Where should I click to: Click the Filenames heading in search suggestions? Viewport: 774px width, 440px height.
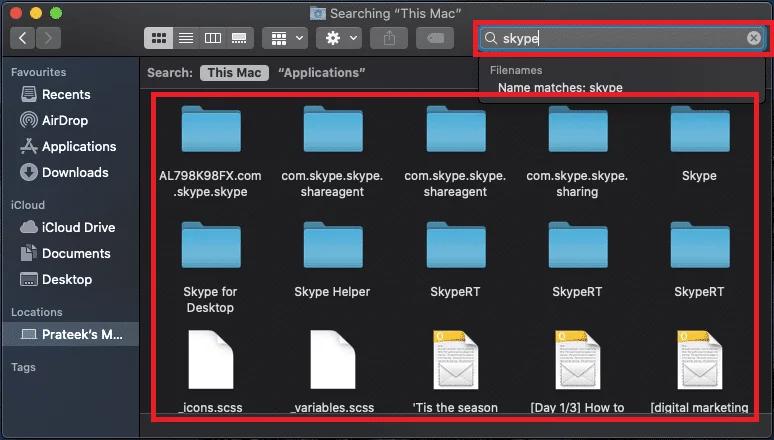(516, 70)
